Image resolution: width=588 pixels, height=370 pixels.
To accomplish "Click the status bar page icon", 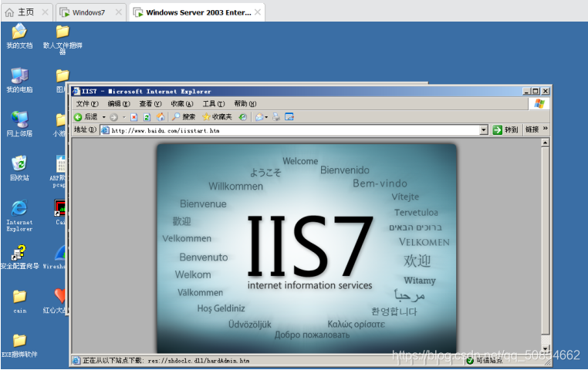I will (76, 361).
